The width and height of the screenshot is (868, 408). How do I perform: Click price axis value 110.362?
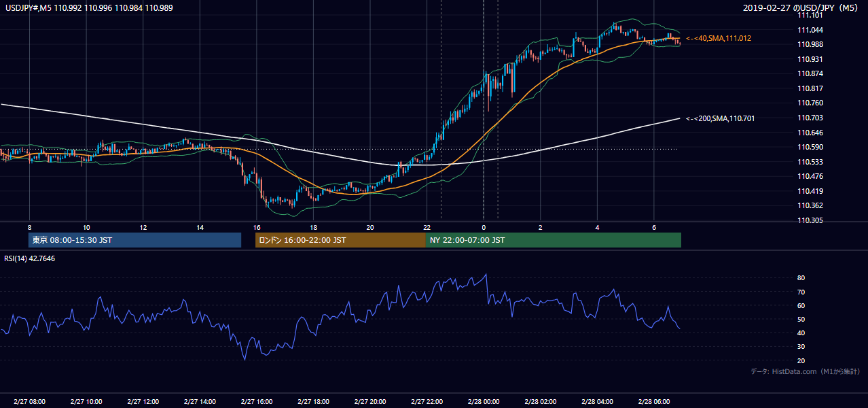click(810, 206)
